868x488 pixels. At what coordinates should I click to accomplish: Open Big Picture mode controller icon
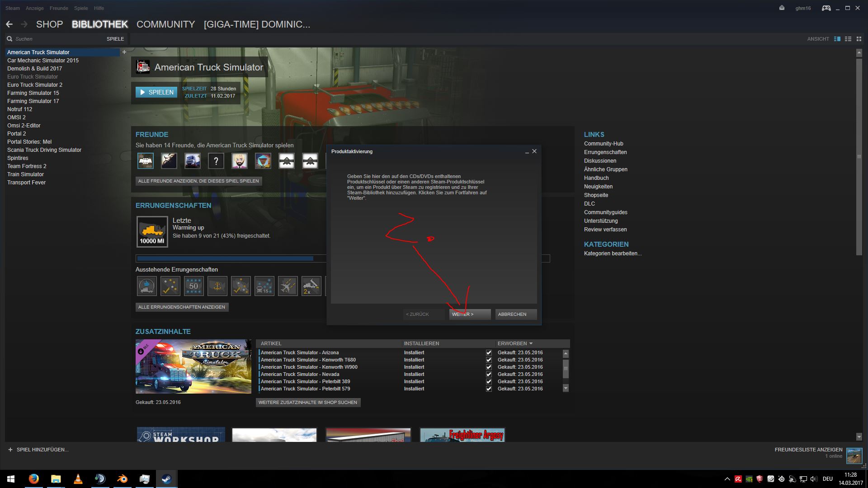826,8
